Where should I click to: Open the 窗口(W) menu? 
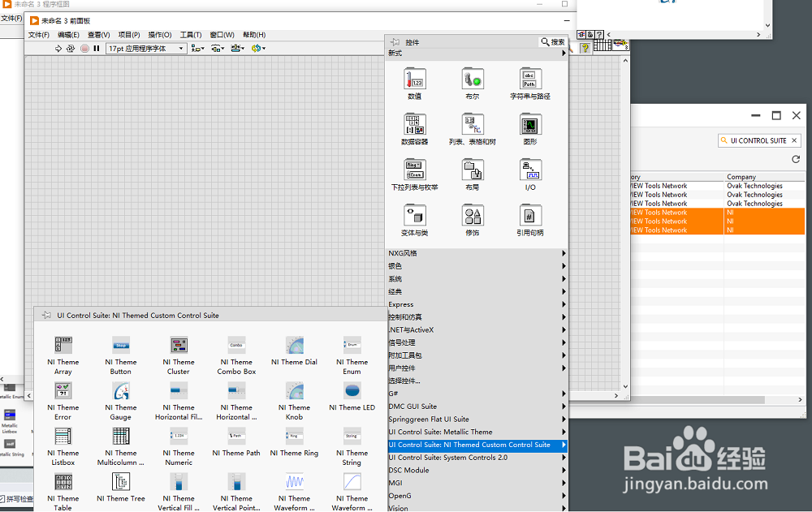coord(222,35)
